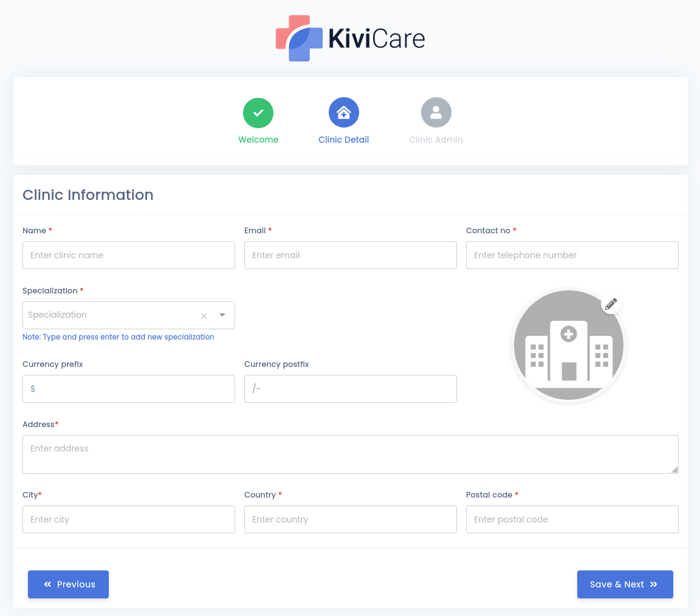
Task: Click the Currency prefix field showing $
Action: click(x=128, y=388)
